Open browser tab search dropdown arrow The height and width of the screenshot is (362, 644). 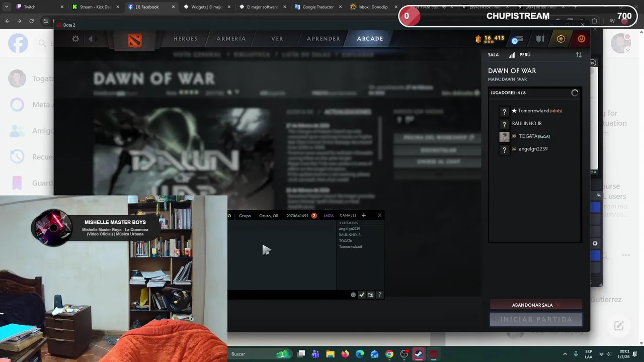[x=6, y=7]
